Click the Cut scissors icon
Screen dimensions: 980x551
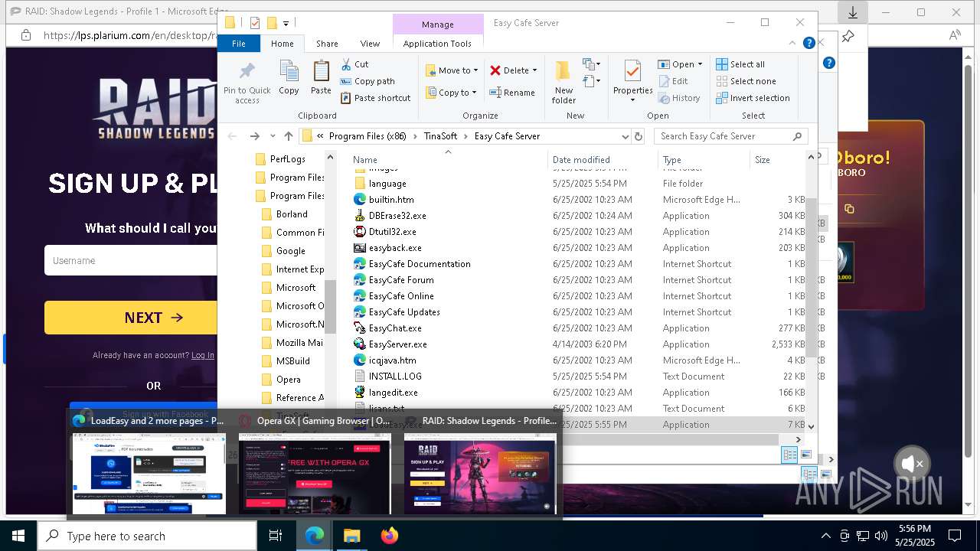[x=346, y=64]
